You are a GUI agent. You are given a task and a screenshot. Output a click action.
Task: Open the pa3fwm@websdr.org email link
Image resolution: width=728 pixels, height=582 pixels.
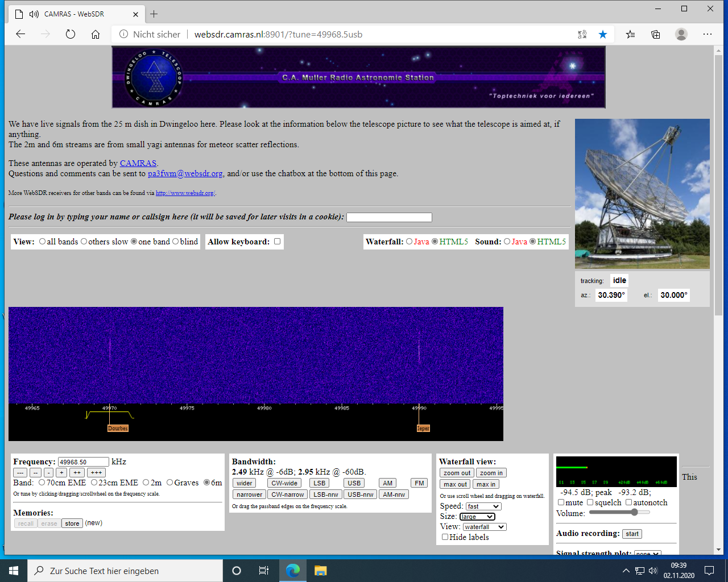point(185,173)
